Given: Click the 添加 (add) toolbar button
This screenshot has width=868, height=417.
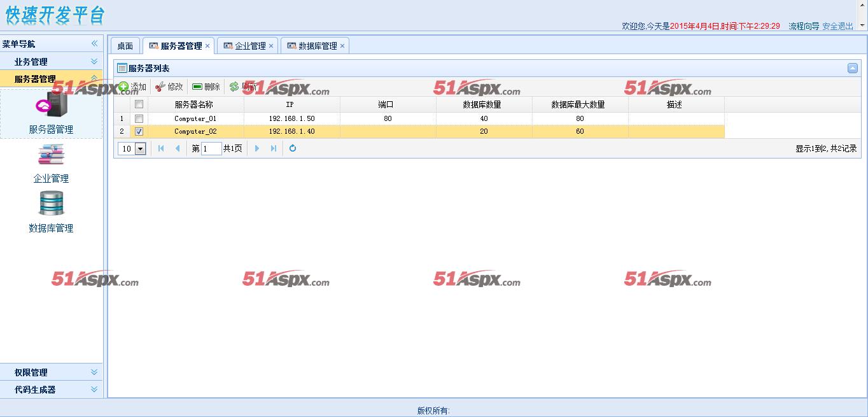Looking at the screenshot, I should pyautogui.click(x=132, y=87).
